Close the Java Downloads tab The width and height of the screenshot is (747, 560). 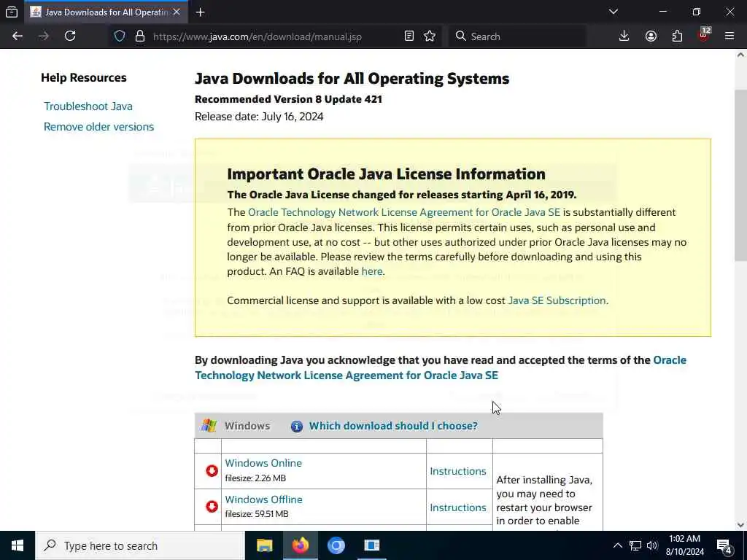[x=177, y=12]
